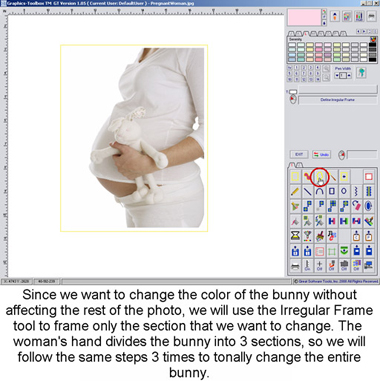380x381 pixels.
Task: Select the yellow rectangular frame tool
Action: 295,176
